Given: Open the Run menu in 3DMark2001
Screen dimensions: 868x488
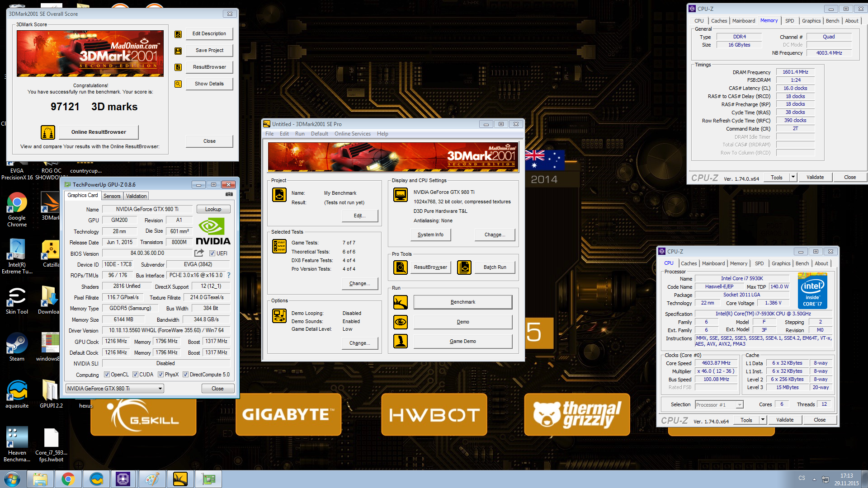Looking at the screenshot, I should [300, 134].
